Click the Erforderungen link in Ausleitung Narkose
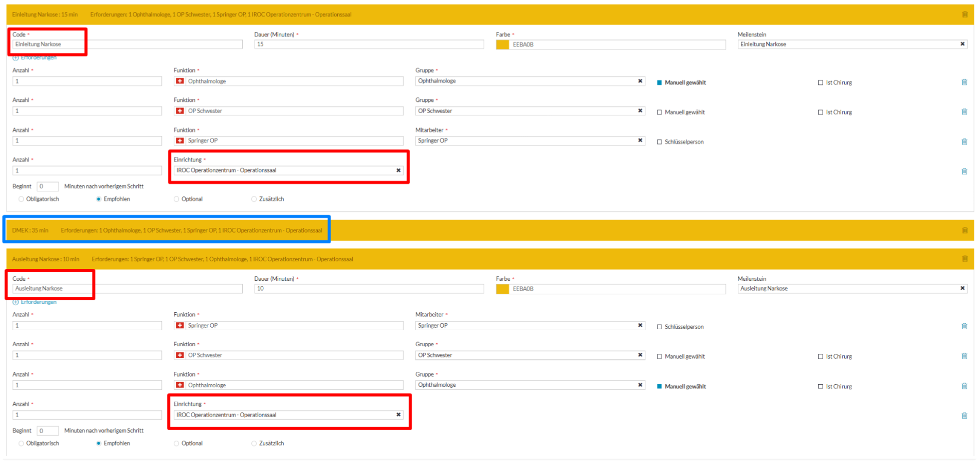 click(x=39, y=302)
